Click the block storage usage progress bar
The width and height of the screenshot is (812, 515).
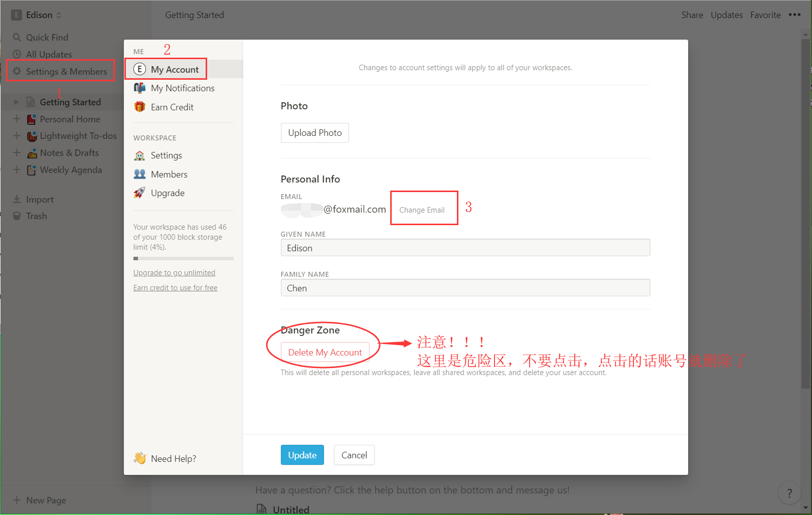pyautogui.click(x=184, y=259)
